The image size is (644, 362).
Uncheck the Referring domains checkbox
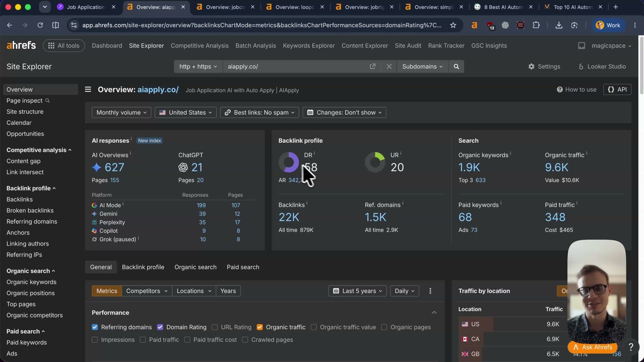(x=95, y=327)
